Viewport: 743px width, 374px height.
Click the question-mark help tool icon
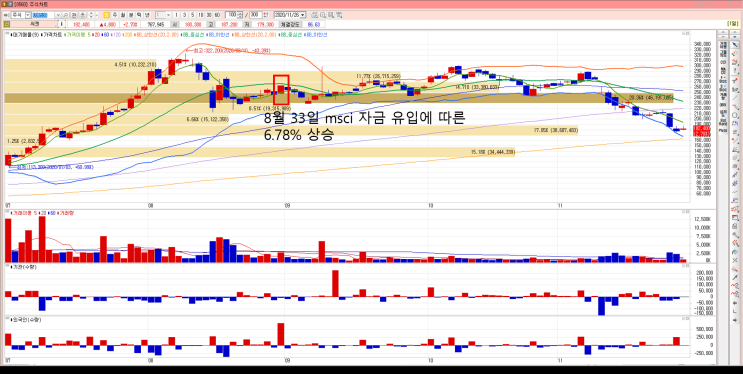click(735, 71)
